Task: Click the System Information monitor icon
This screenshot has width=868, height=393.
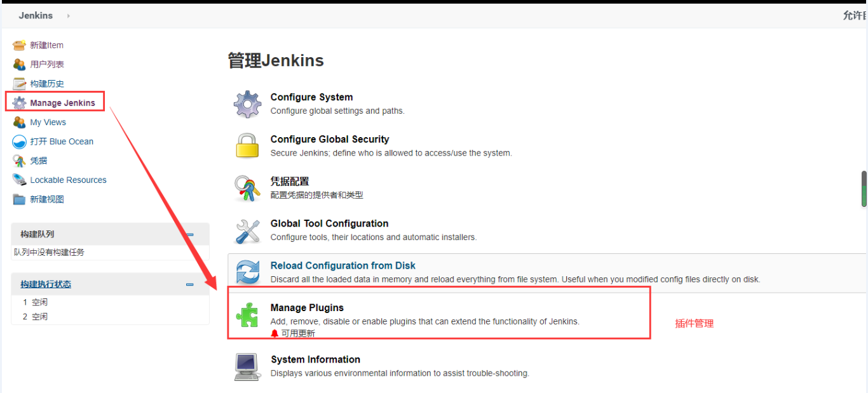Action: point(247,366)
